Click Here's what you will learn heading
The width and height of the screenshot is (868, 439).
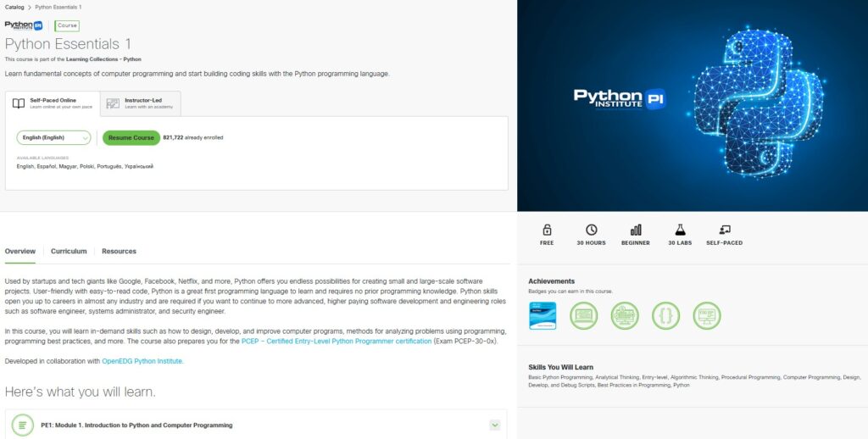81,392
